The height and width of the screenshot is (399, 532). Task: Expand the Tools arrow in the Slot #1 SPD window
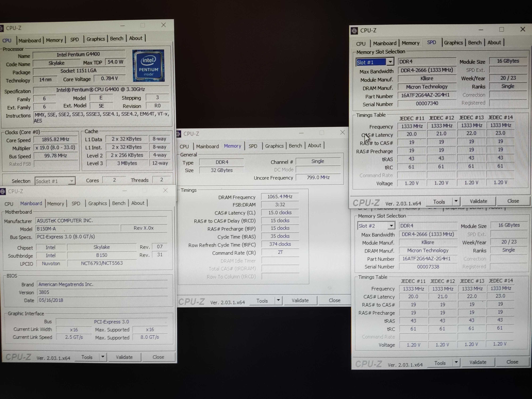(456, 201)
